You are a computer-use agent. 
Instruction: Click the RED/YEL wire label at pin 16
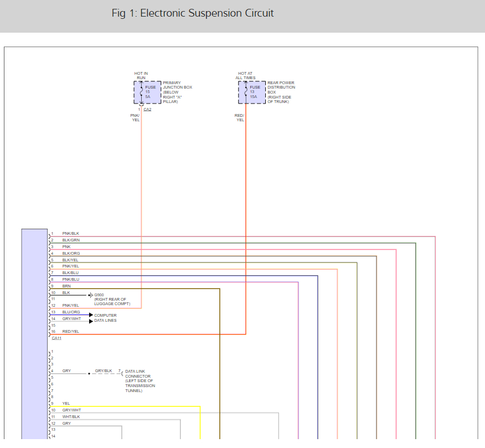(x=71, y=331)
